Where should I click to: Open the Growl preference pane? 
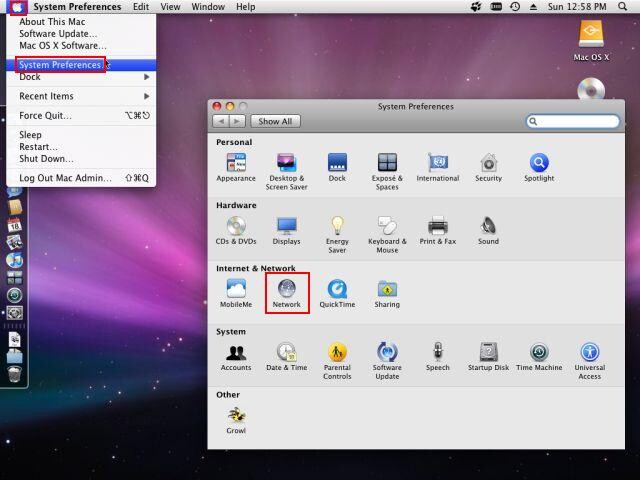(x=236, y=420)
